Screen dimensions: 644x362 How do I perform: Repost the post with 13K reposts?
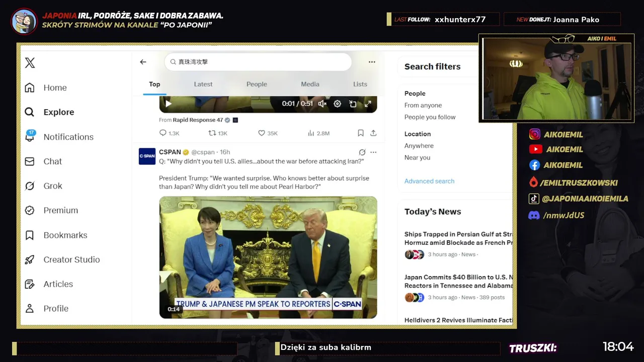point(218,133)
